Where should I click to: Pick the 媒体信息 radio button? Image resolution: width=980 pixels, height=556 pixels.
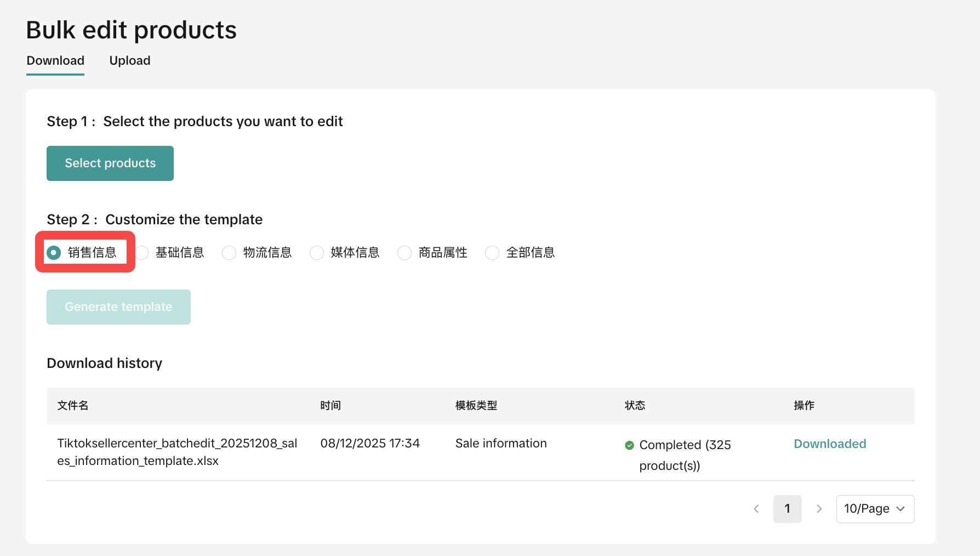[317, 253]
